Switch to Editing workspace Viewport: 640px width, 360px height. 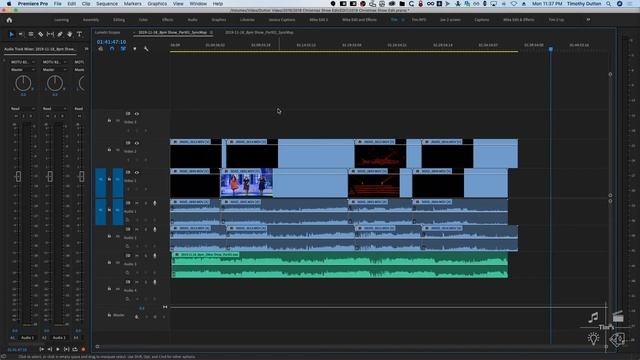[119, 20]
